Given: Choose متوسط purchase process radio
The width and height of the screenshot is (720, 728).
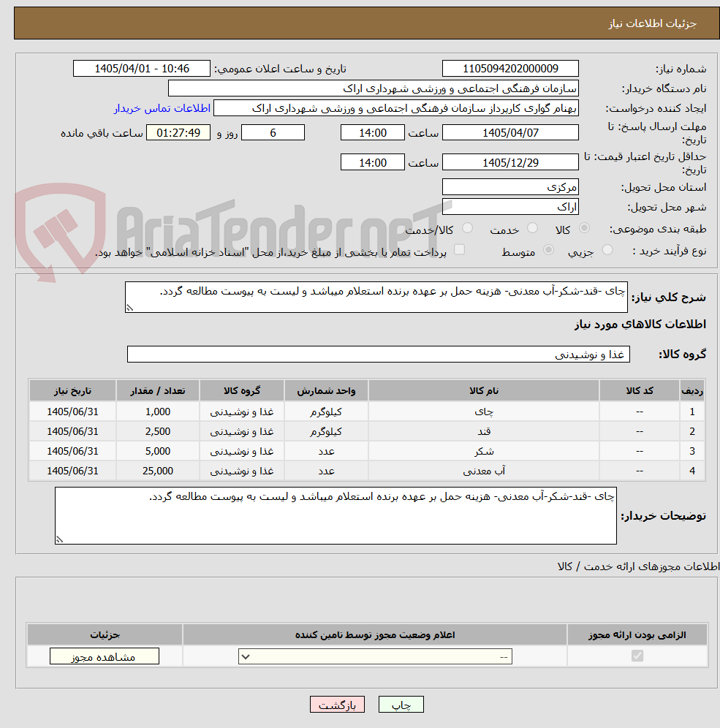Looking at the screenshot, I should (x=548, y=250).
